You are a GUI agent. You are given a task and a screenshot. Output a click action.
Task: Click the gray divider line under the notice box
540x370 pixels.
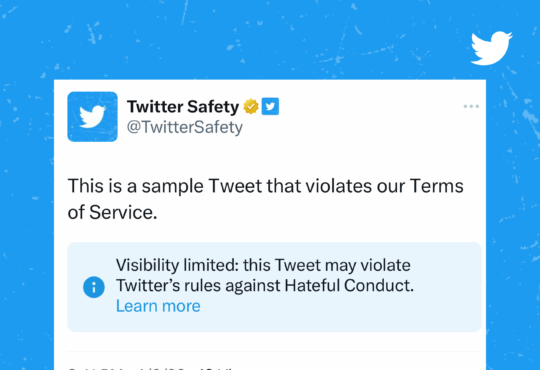coord(274,352)
